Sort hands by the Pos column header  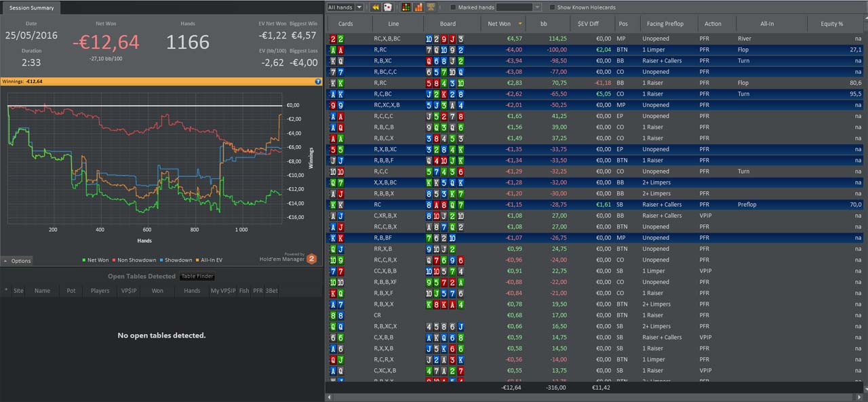[x=623, y=24]
